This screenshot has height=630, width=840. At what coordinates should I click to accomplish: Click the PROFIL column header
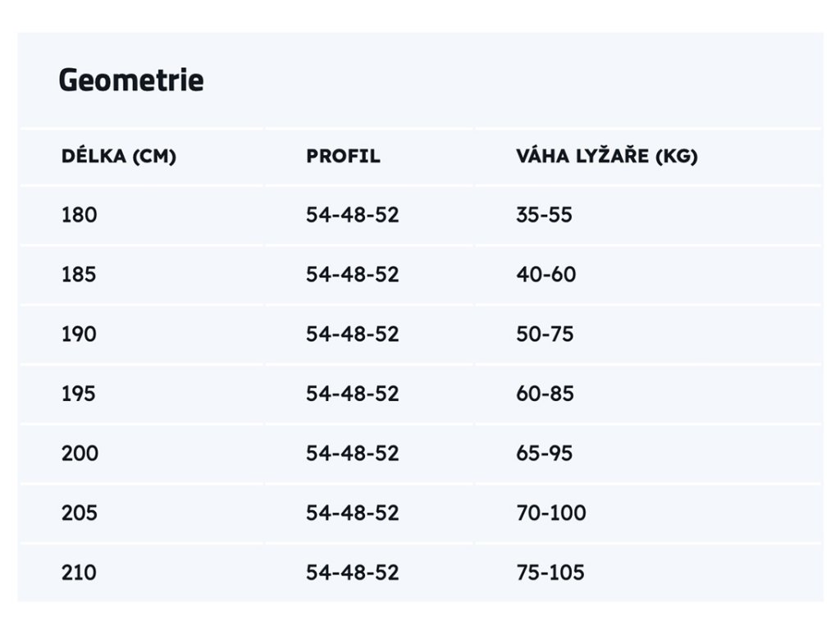(343, 157)
